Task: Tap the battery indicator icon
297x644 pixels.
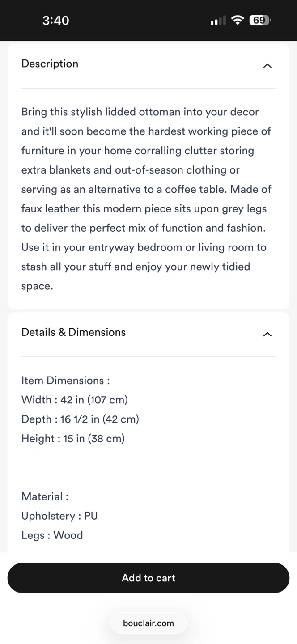Action: coord(259,20)
